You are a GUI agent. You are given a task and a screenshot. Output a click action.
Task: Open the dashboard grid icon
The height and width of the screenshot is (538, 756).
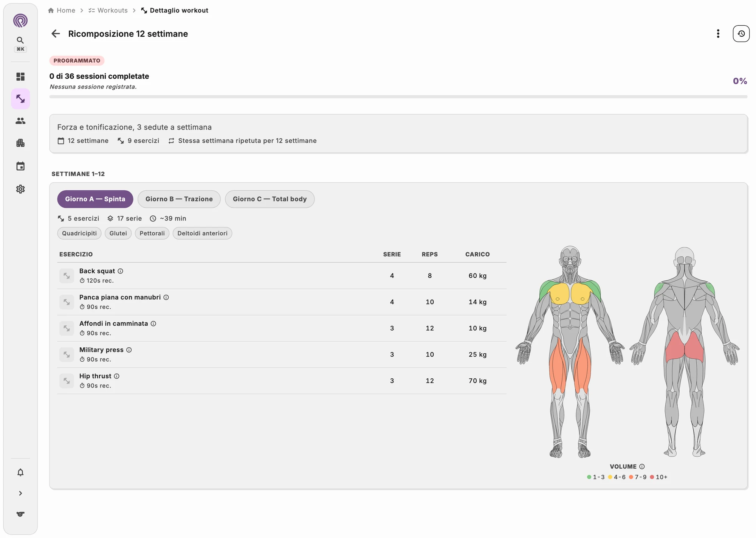[20, 77]
